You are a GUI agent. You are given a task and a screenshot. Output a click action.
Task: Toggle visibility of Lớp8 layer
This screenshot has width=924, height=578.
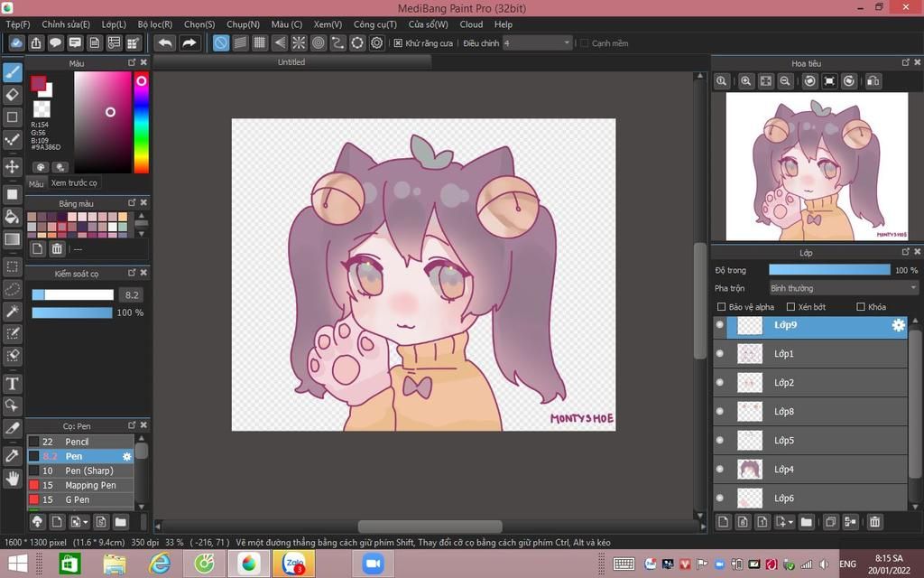pos(719,411)
